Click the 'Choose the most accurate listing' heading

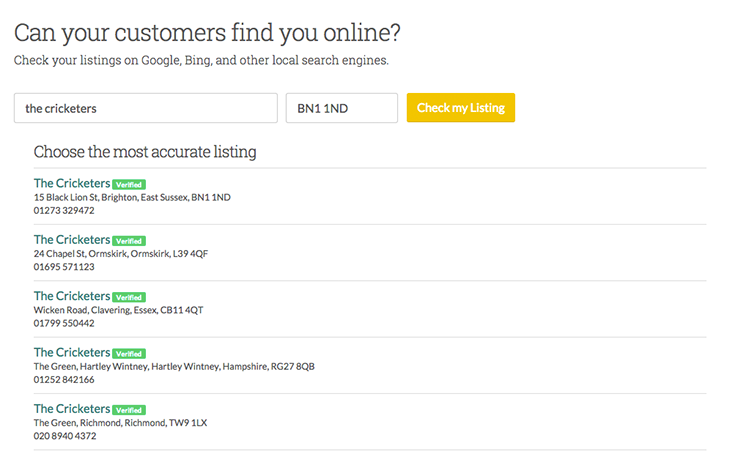tap(145, 152)
